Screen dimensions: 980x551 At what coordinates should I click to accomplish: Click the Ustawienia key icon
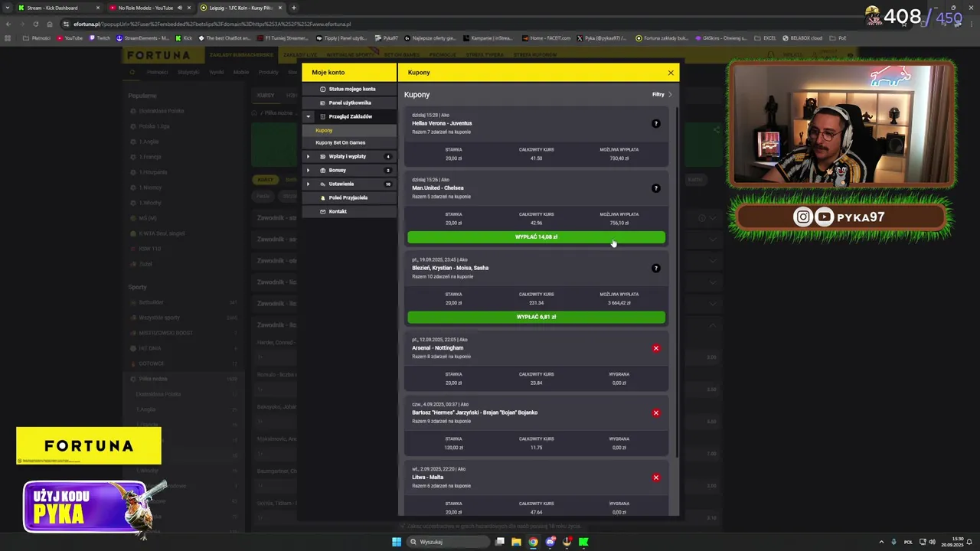322,184
